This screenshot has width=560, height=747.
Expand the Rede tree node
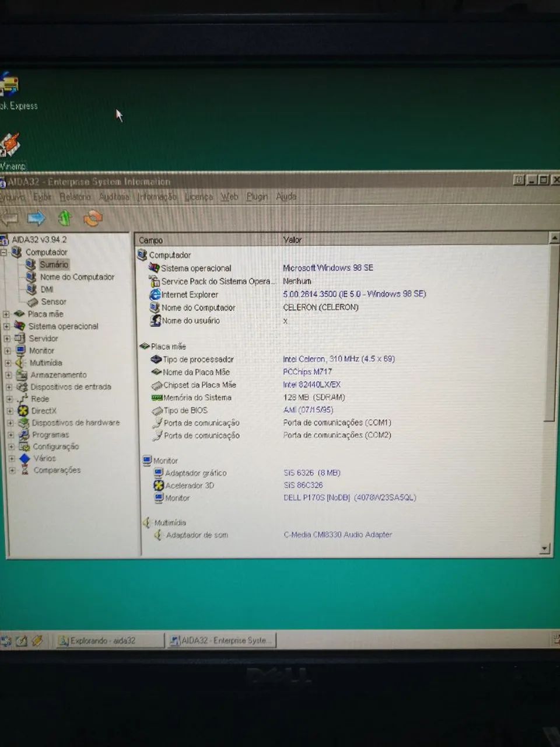point(10,399)
